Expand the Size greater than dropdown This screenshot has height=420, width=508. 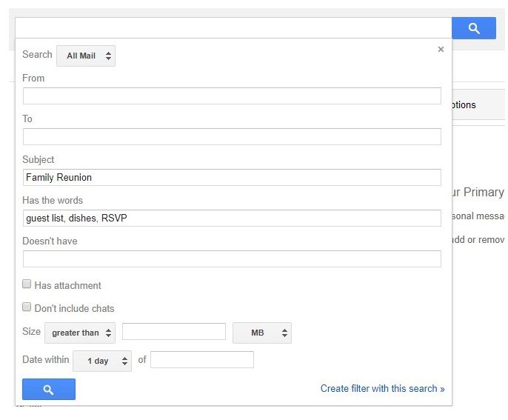coord(80,333)
